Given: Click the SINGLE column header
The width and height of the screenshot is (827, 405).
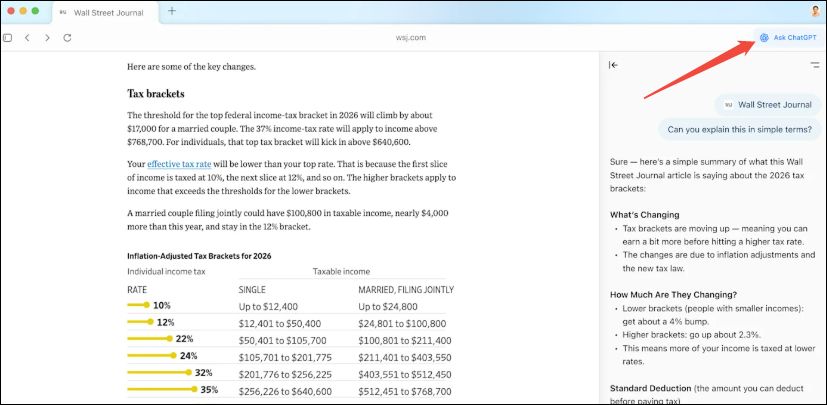Looking at the screenshot, I should 252,289.
